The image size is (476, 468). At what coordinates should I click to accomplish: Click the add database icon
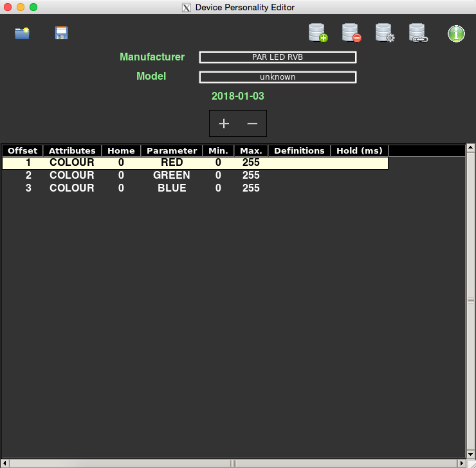[318, 33]
